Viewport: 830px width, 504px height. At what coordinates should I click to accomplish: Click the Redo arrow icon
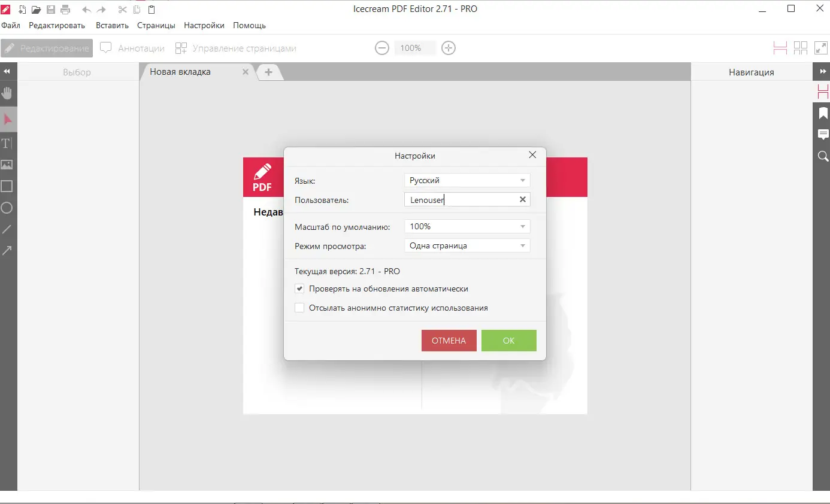coord(101,9)
